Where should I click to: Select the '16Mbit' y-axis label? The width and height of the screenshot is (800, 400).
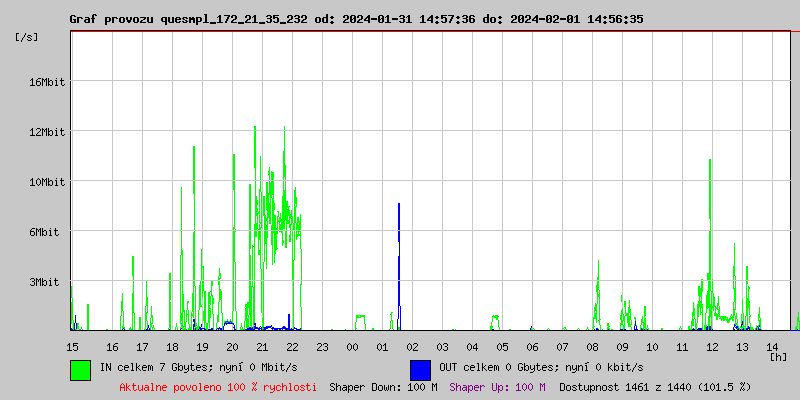point(47,82)
